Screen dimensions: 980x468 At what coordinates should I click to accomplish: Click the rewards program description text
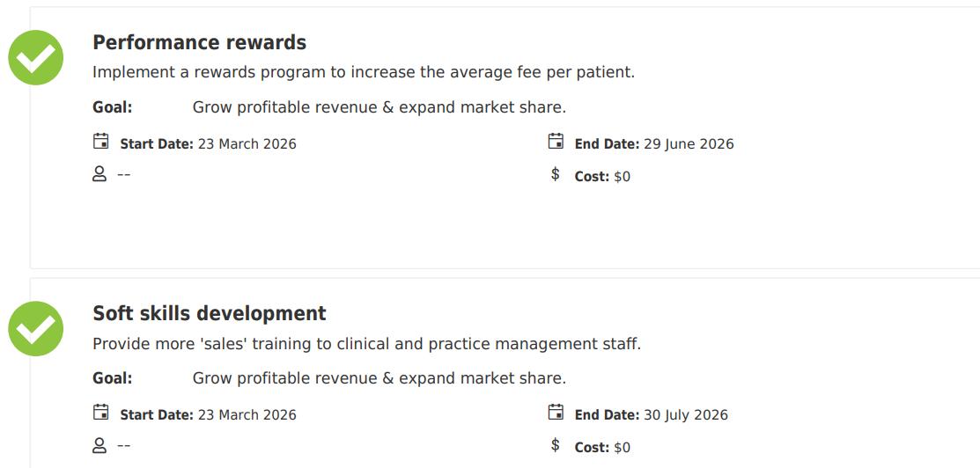[363, 73]
